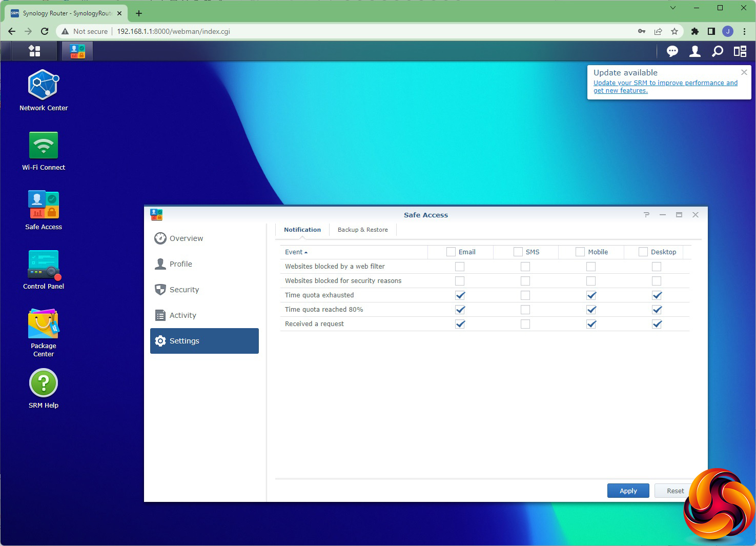The height and width of the screenshot is (546, 756).
Task: Open the browser share icon
Action: pyautogui.click(x=658, y=31)
